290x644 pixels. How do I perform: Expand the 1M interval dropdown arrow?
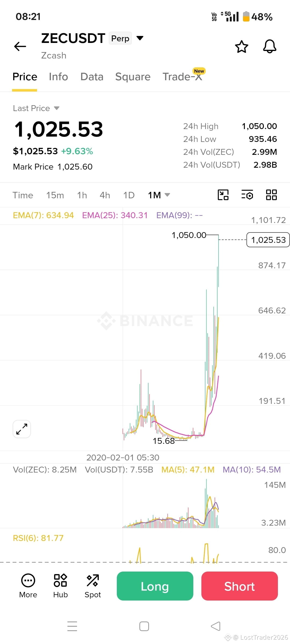tap(167, 195)
